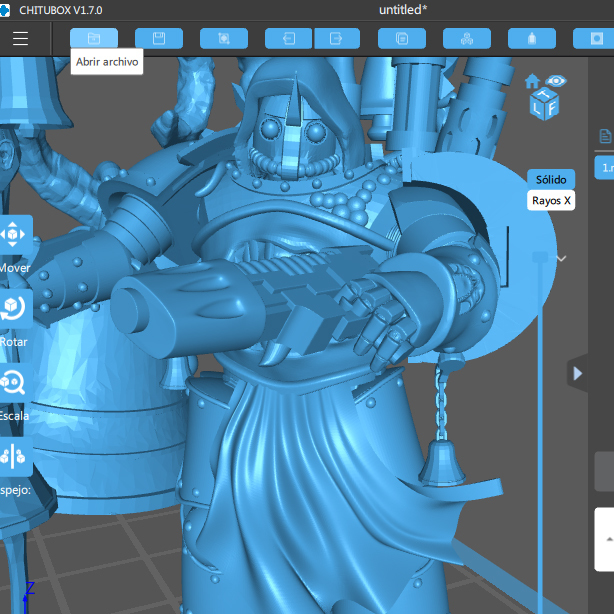Click the L face of the view cube

point(536,108)
